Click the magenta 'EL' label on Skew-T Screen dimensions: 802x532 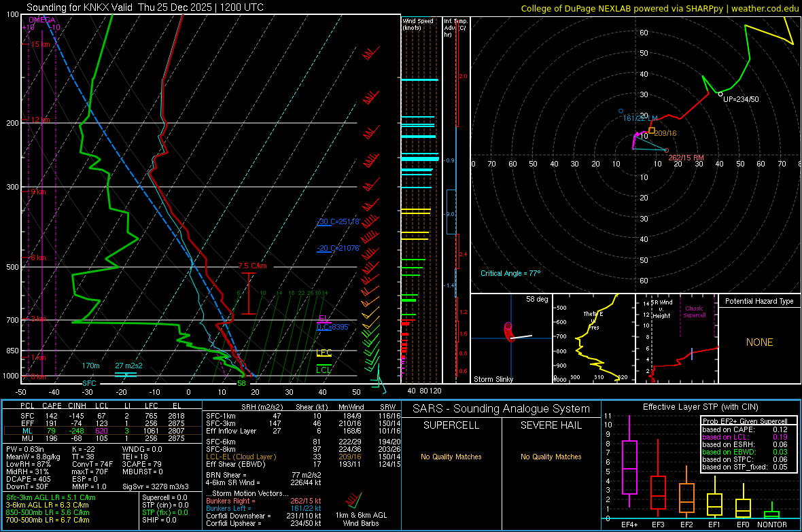click(324, 319)
